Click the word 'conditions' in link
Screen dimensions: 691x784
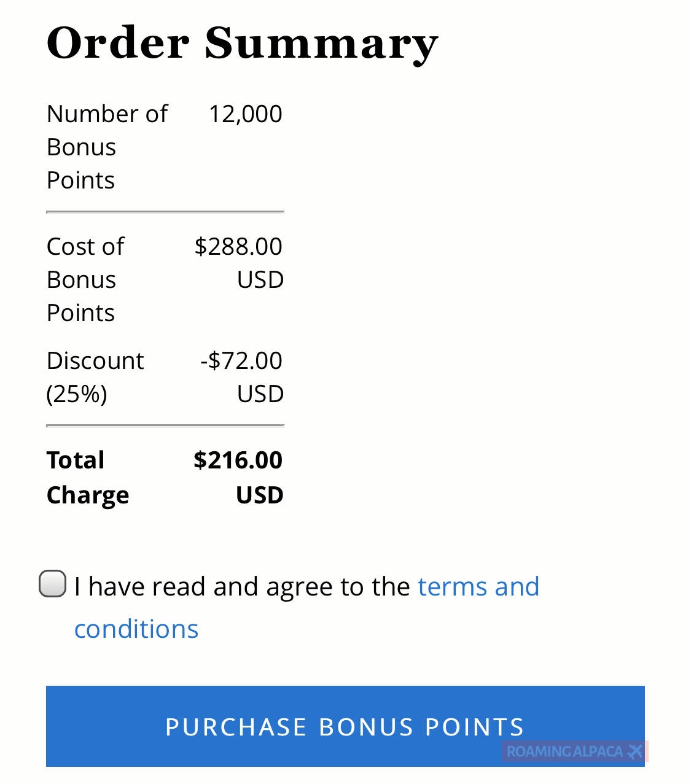click(136, 629)
